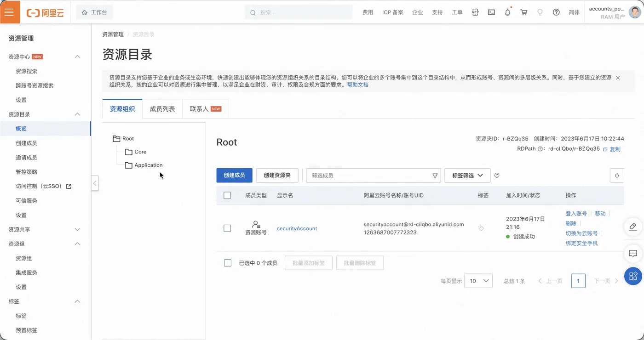Expand the 资源共享 sidebar section
644x340 pixels.
pos(77,229)
